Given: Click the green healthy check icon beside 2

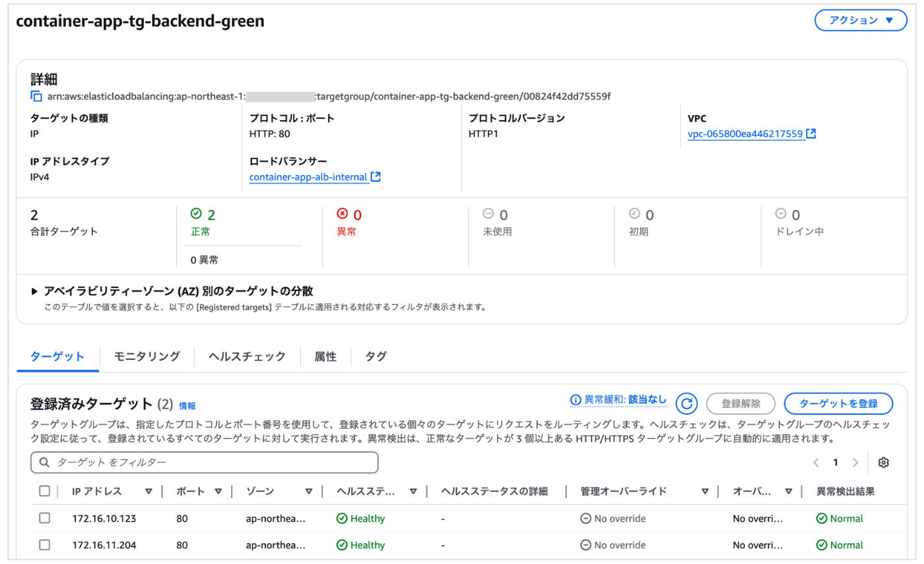Looking at the screenshot, I should pos(195,213).
